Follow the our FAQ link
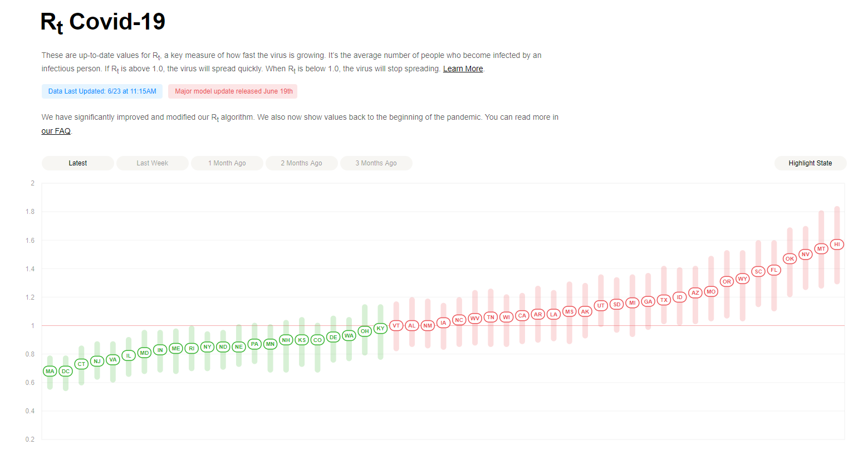868x464 pixels. (56, 131)
